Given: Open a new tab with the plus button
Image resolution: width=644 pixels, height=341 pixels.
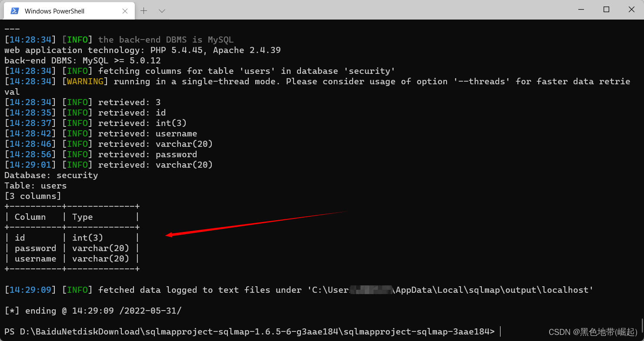Looking at the screenshot, I should pyautogui.click(x=143, y=10).
